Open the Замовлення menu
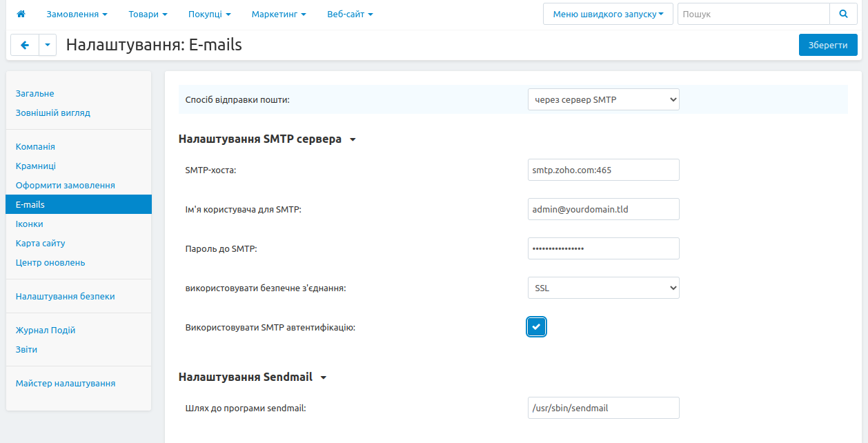The width and height of the screenshot is (868, 443). pos(77,14)
